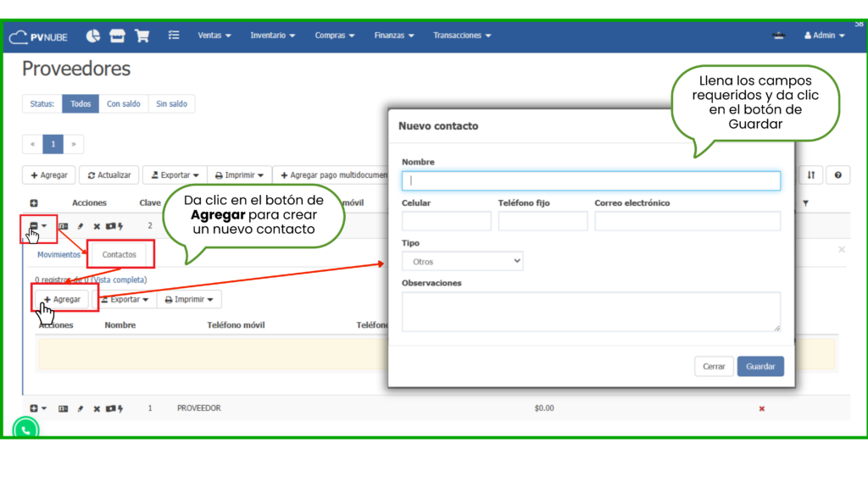This screenshot has width=868, height=488.
Task: Click the Guardar button
Action: pyautogui.click(x=760, y=366)
